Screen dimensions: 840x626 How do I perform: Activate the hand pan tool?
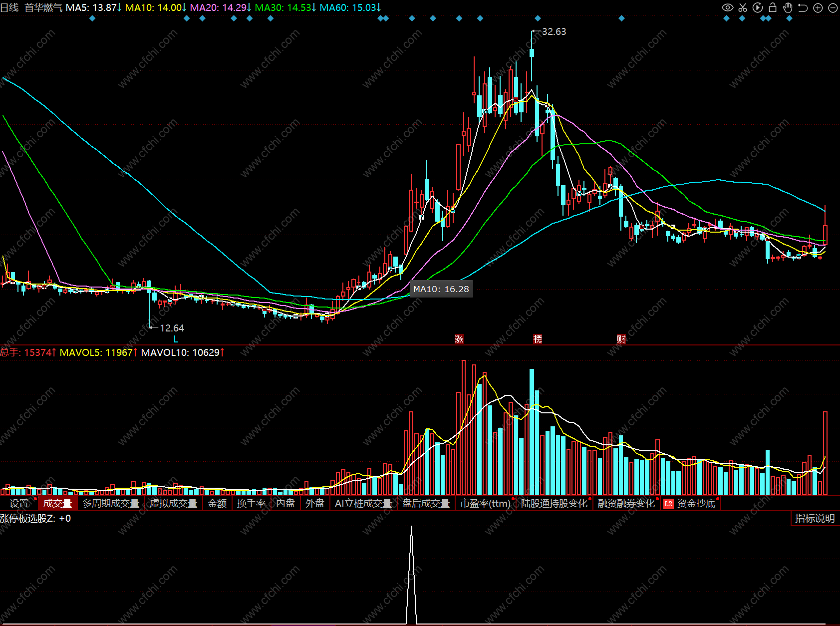[x=788, y=7]
